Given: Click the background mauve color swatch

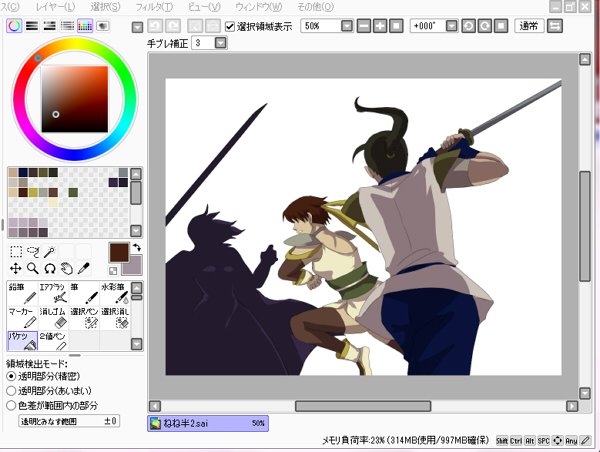Looking at the screenshot, I should (132, 266).
